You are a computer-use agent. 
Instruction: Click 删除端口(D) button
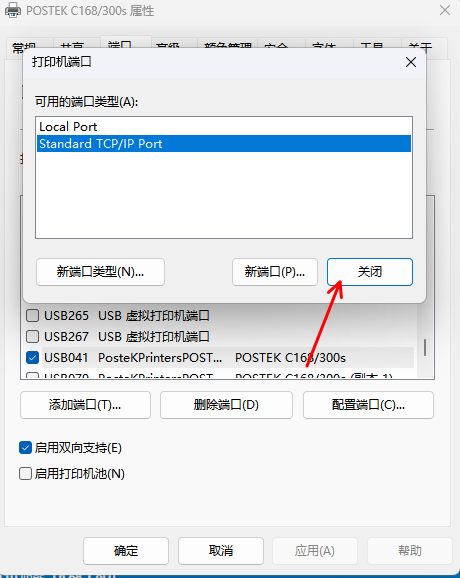tap(226, 405)
